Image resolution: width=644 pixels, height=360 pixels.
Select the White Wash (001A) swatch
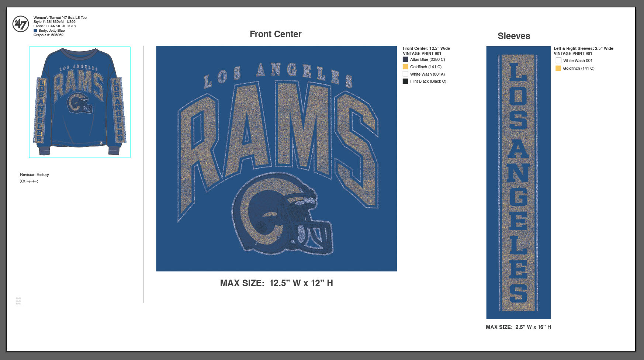click(405, 74)
